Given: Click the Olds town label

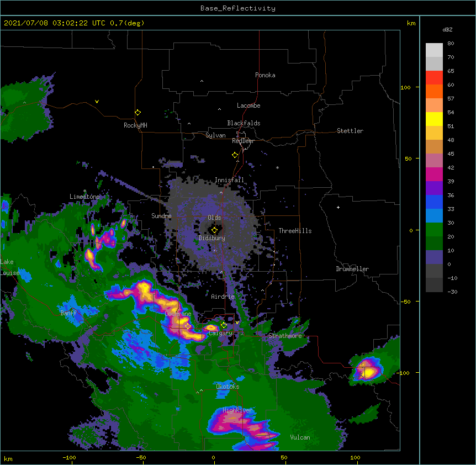Looking at the screenshot, I should coord(214,218).
